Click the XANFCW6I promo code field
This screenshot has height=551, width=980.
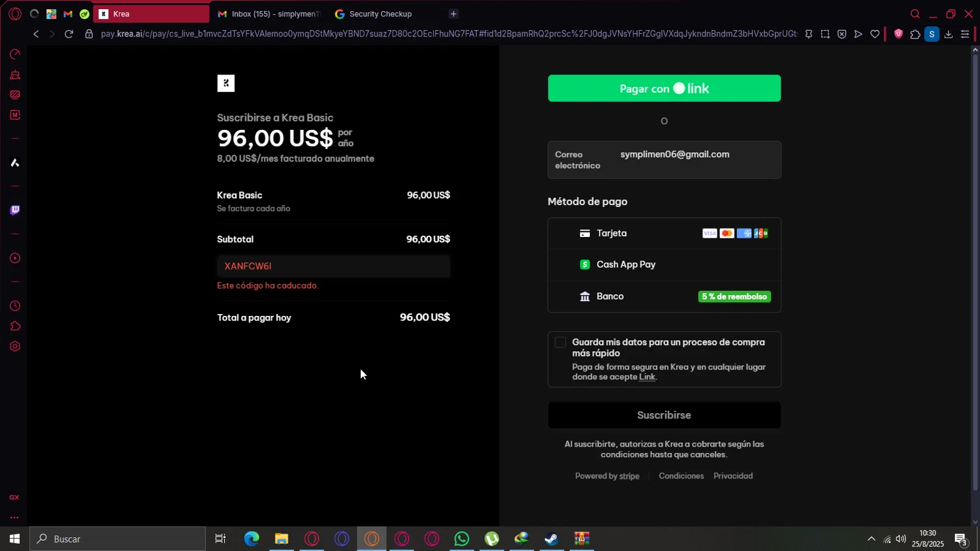334,266
